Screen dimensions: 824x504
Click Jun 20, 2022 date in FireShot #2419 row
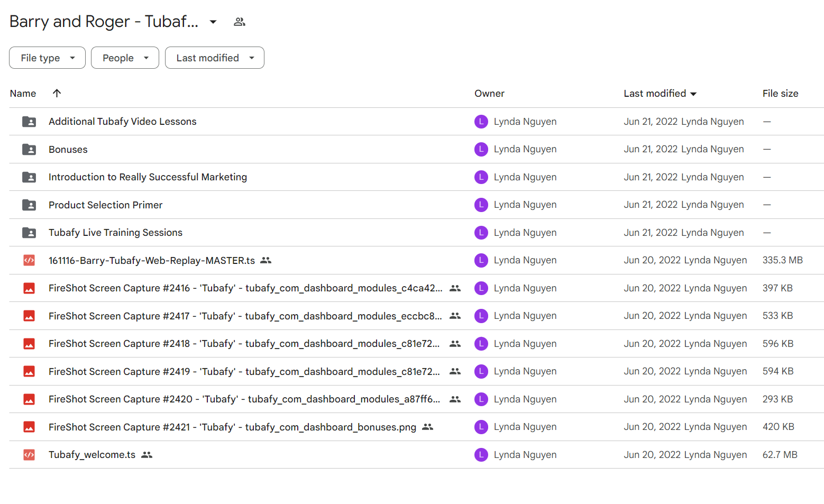click(x=652, y=371)
